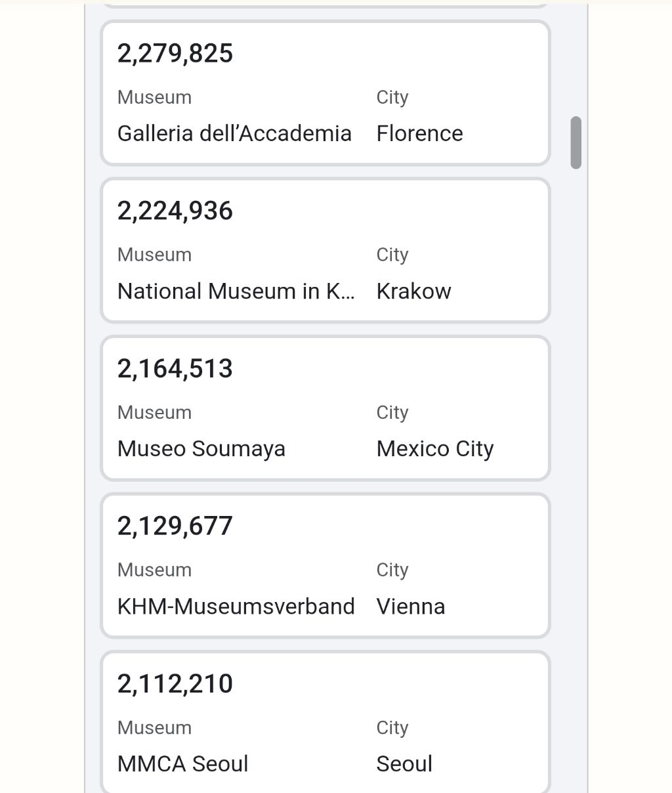Image resolution: width=672 pixels, height=793 pixels.
Task: Click Galleria dell'Accademia museum name
Action: (x=234, y=133)
